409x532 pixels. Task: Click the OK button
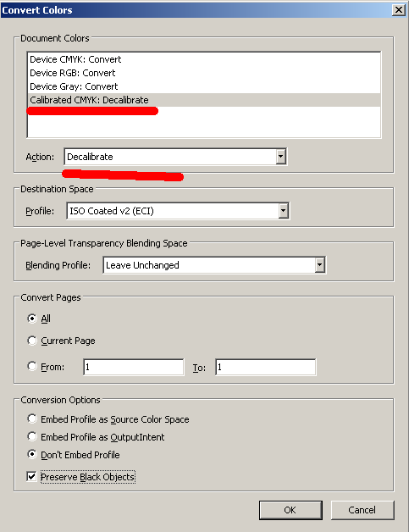(x=290, y=510)
